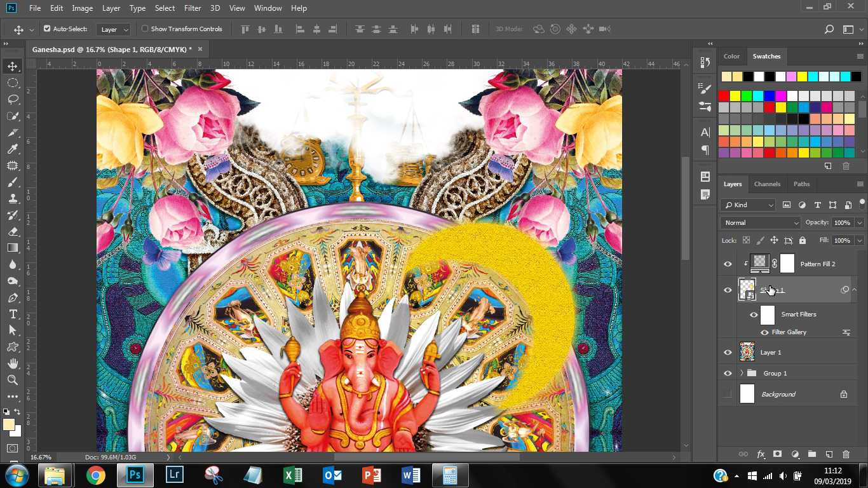Open the File menu
The width and height of the screenshot is (868, 488).
(35, 8)
